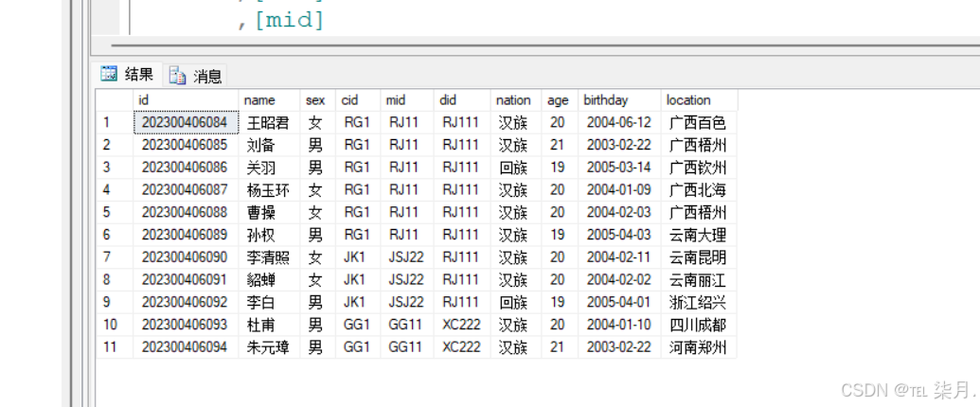
Task: Click the did column header
Action: [462, 100]
